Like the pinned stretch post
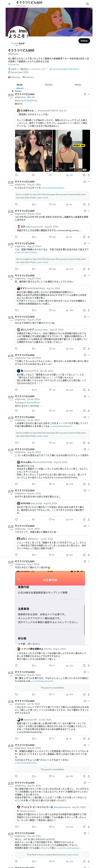Viewport: 98px width, 868px height. point(50,175)
